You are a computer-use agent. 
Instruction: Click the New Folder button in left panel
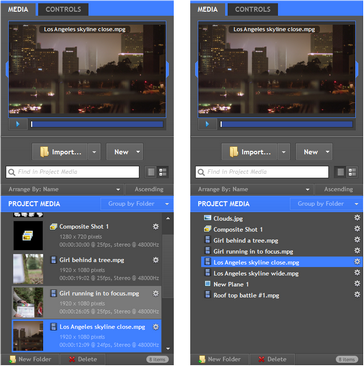coord(31,359)
